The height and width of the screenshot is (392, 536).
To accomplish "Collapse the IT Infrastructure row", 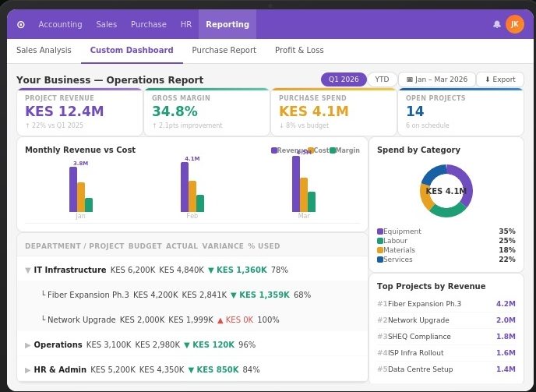I will point(28,270).
